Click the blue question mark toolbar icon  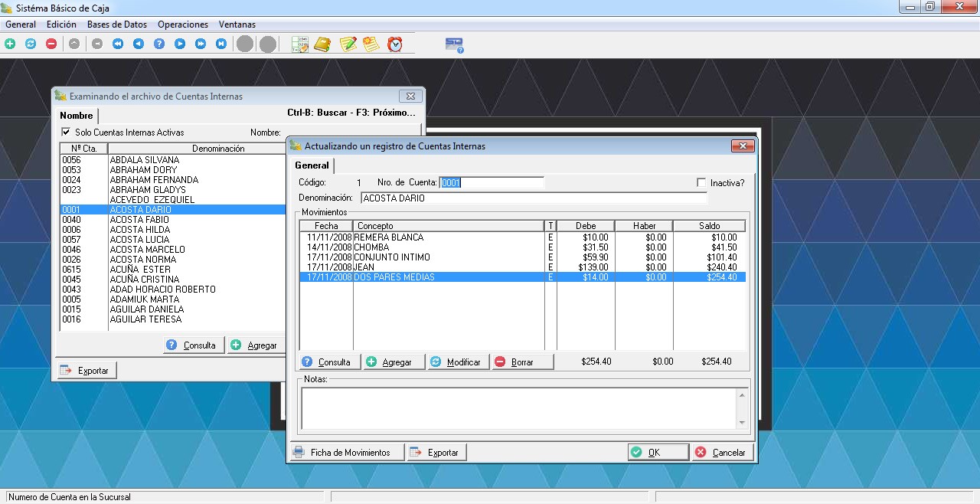159,44
